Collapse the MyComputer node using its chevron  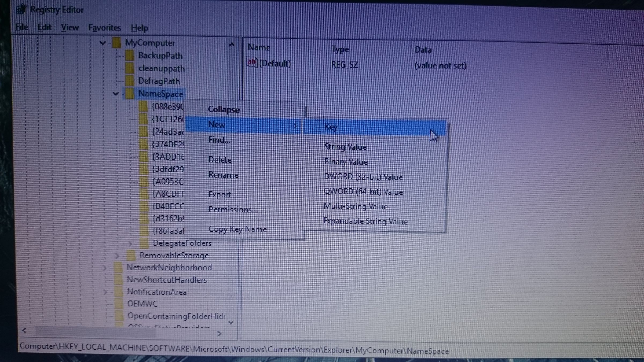(103, 43)
